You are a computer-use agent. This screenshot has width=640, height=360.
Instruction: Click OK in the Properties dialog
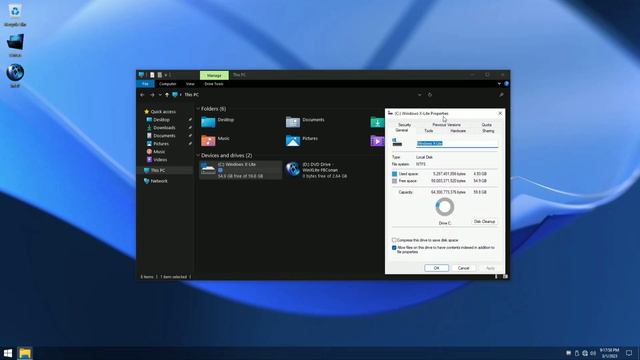[436, 268]
